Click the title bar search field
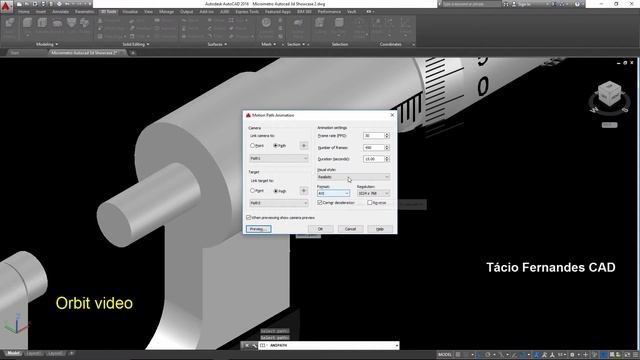The width and height of the screenshot is (640, 360). point(471,4)
